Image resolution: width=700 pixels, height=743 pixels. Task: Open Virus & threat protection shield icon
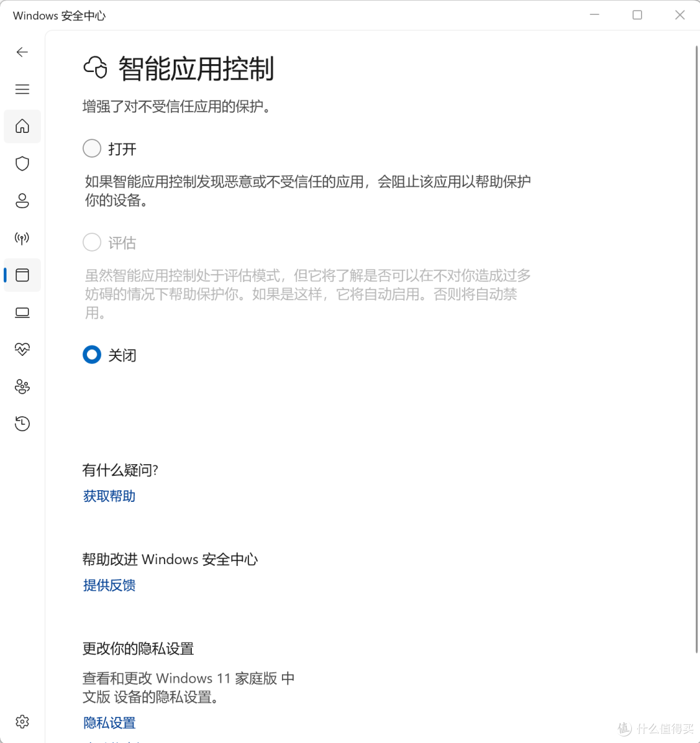(22, 163)
